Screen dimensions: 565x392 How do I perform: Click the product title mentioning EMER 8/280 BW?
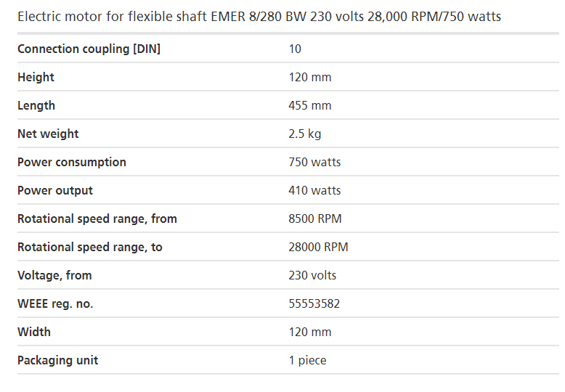[x=259, y=17]
